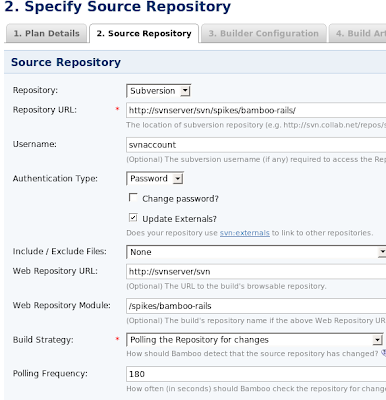386x400 pixels.
Task: Click the help icon beside Build Strategy description
Action: click(x=383, y=353)
